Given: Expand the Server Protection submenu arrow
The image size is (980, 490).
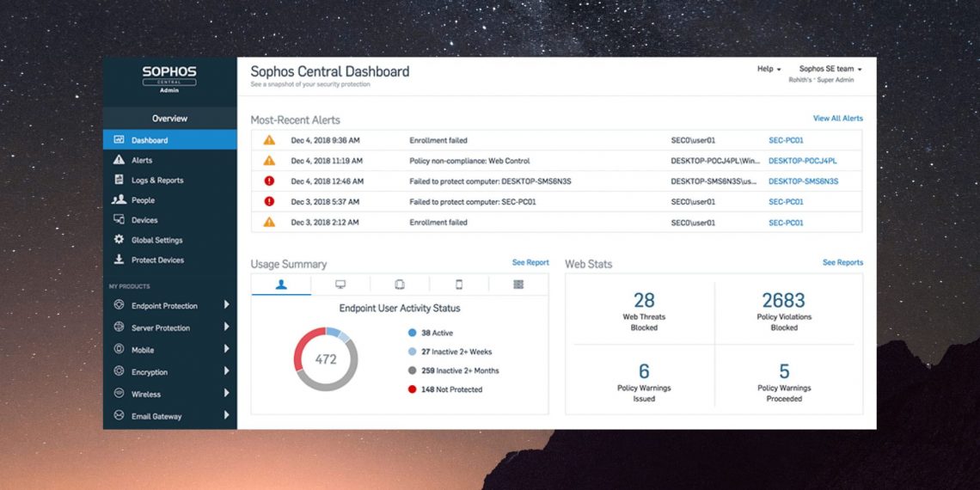Looking at the screenshot, I should [226, 327].
